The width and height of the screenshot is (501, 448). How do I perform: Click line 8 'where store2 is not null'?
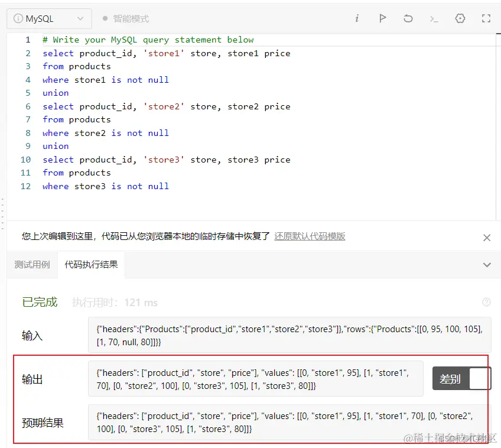pyautogui.click(x=105, y=133)
